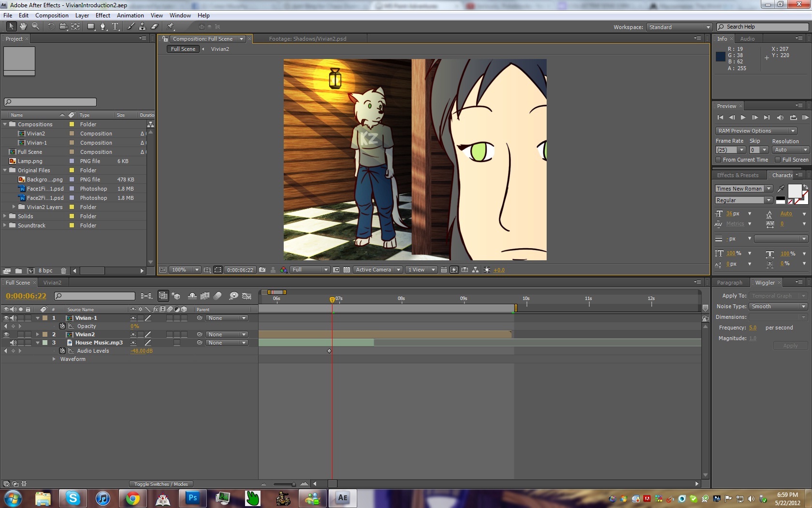Screen dimensions: 812x508
Task: Select the Hand tool
Action: 23,27
